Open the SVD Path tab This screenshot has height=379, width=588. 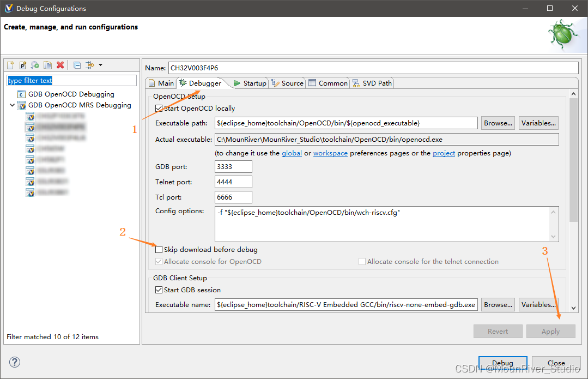tap(372, 83)
